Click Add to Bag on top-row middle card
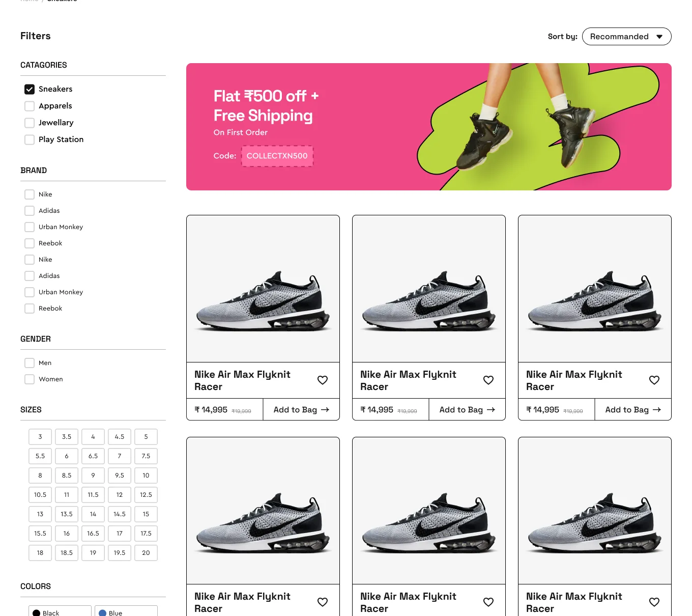This screenshot has width=692, height=616. tap(467, 410)
